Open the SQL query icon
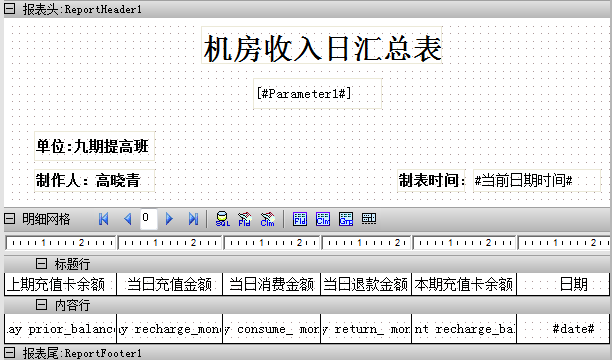The width and height of the screenshot is (612, 360). (x=222, y=219)
